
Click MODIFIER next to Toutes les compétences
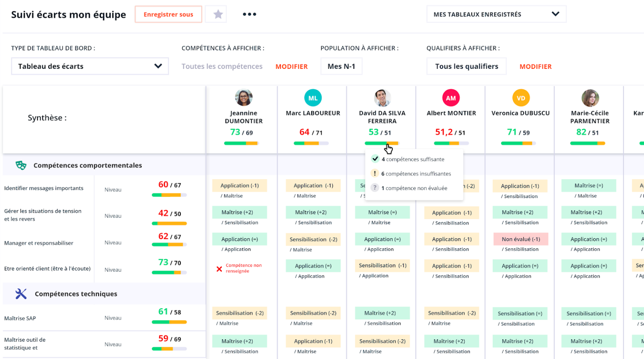291,67
